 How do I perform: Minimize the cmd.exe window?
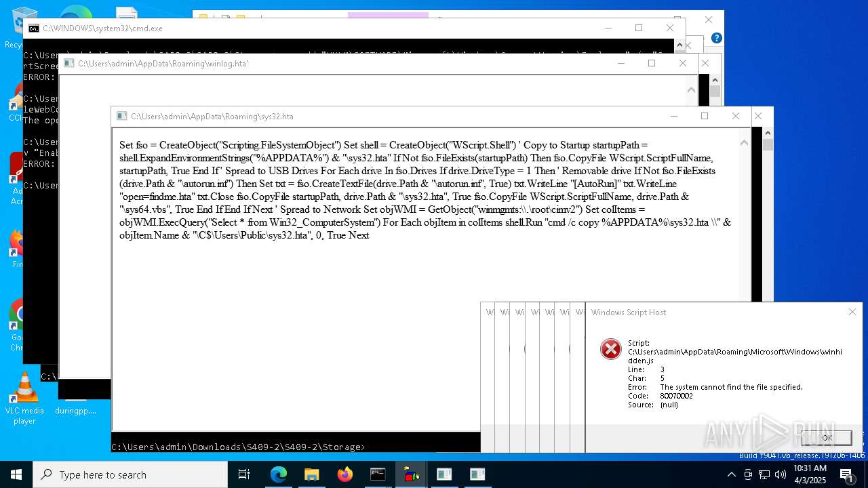pos(608,28)
